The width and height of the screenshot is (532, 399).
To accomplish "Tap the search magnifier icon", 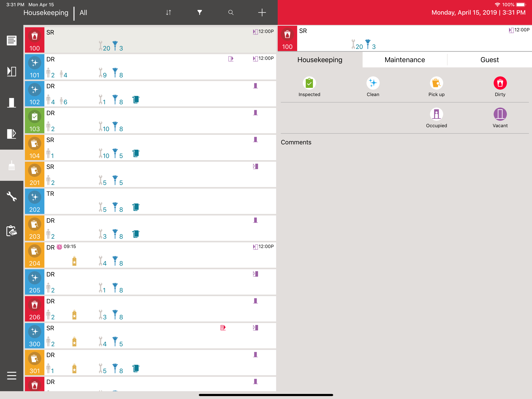I will tap(231, 12).
